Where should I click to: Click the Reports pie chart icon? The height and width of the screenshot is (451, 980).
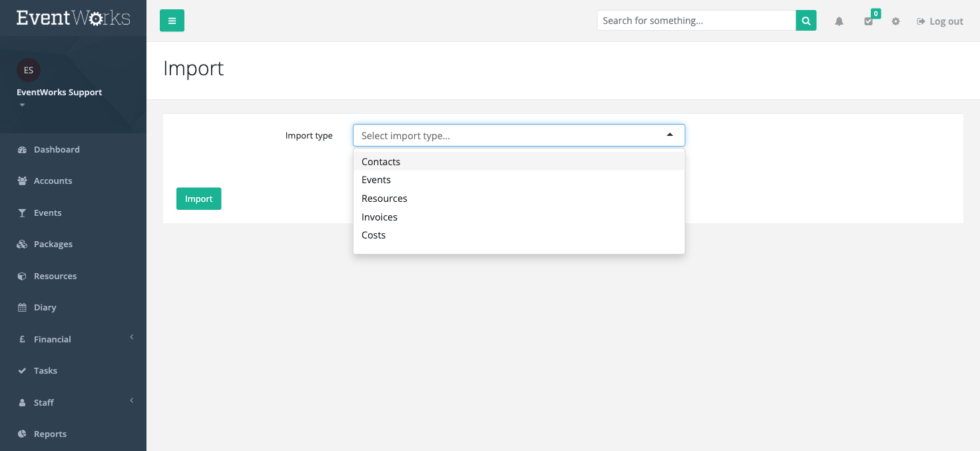pyautogui.click(x=22, y=434)
